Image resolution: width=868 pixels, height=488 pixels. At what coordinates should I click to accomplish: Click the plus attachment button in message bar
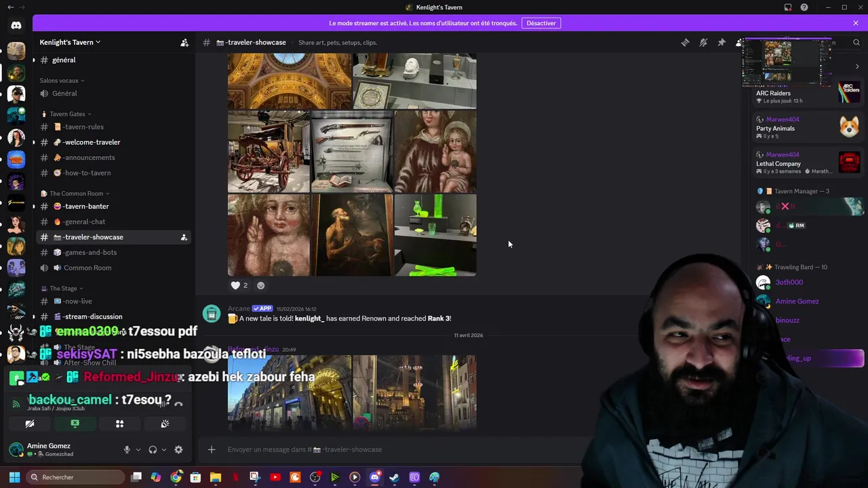212,449
